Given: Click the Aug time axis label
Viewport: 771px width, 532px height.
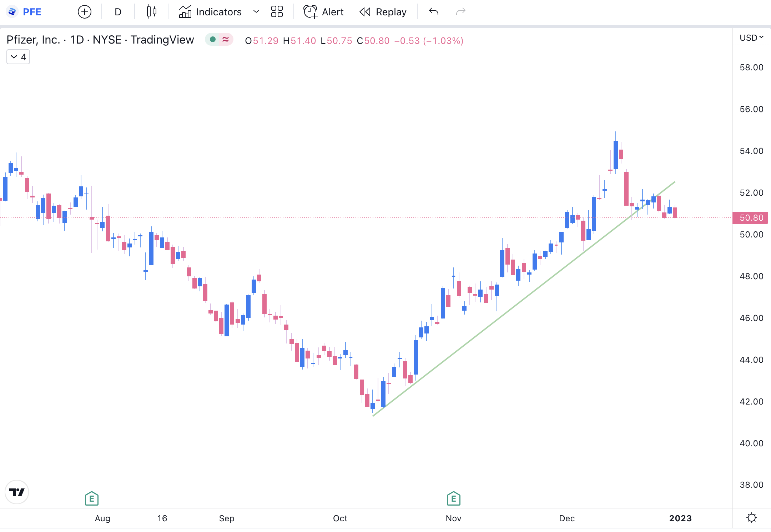Looking at the screenshot, I should [102, 518].
